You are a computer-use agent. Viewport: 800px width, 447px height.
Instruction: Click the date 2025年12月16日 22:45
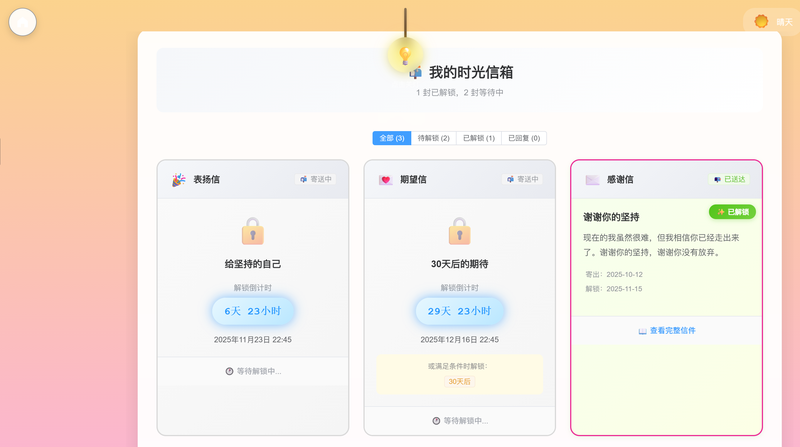tap(460, 340)
